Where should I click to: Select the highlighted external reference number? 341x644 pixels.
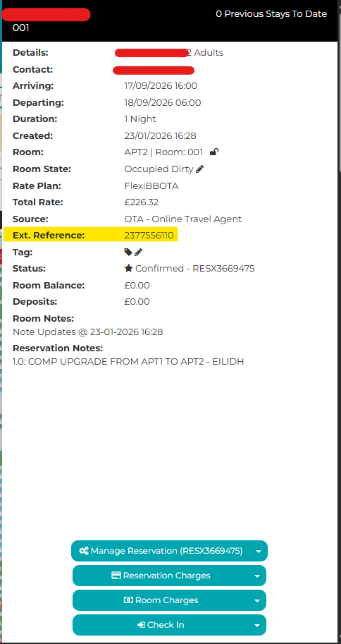click(149, 236)
